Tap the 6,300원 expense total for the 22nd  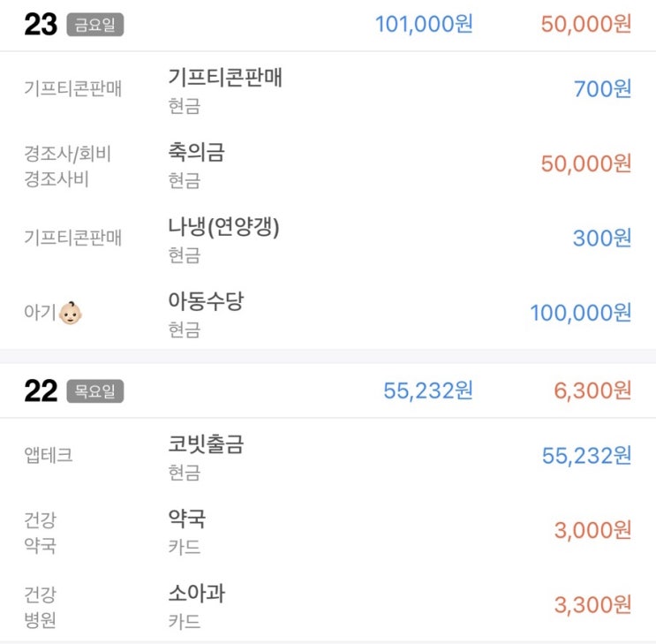point(592,390)
